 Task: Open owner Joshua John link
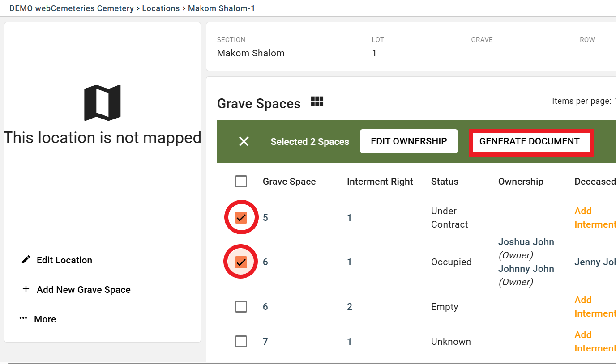(526, 242)
